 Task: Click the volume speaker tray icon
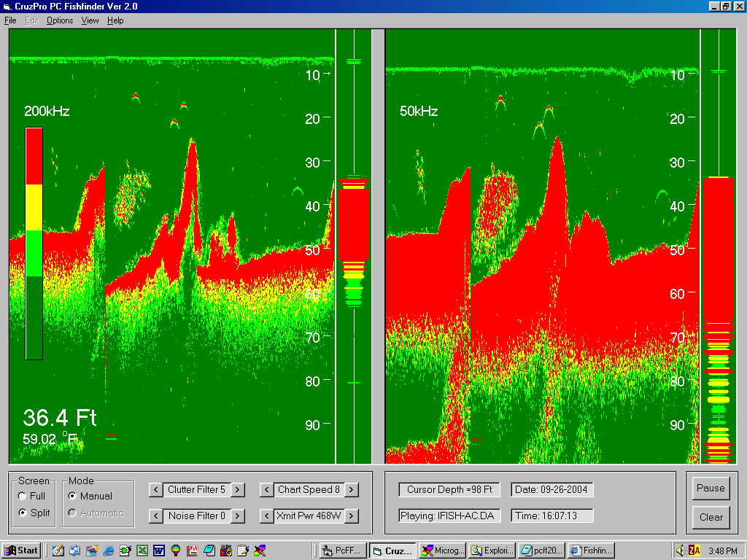pos(681,551)
